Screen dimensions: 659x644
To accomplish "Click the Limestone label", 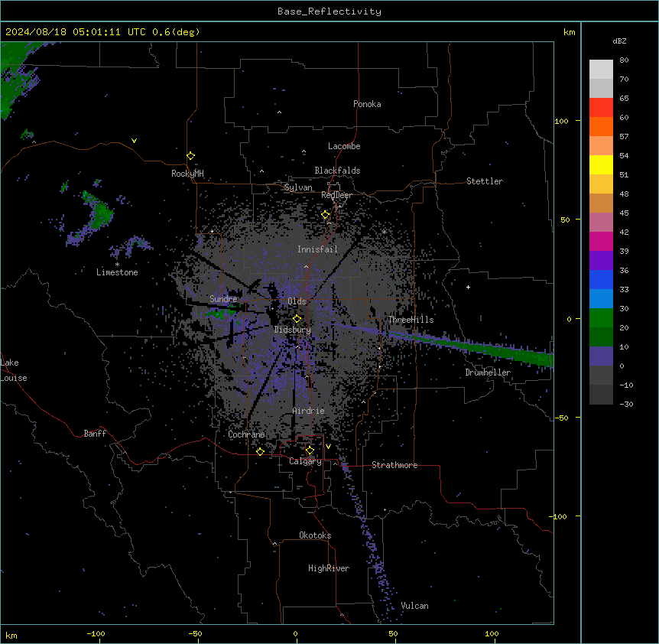I will (x=117, y=272).
